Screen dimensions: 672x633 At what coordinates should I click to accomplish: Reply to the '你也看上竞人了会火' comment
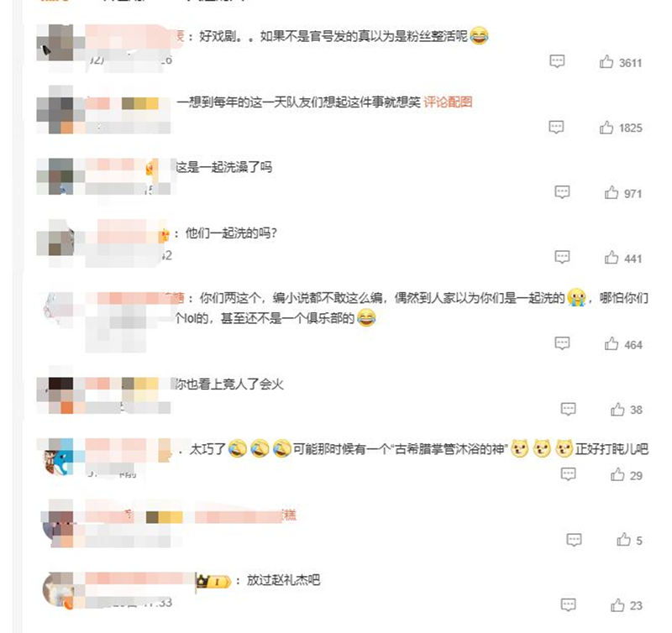[x=569, y=409]
